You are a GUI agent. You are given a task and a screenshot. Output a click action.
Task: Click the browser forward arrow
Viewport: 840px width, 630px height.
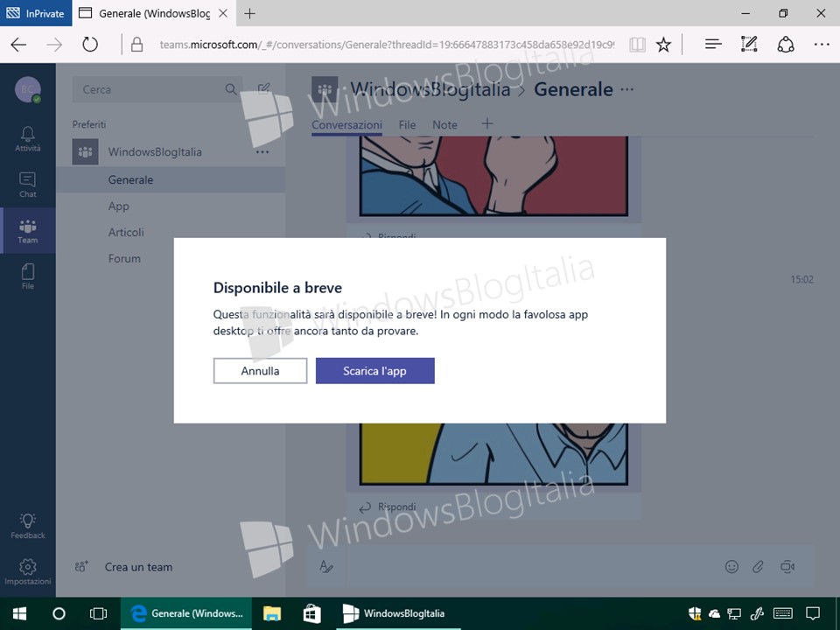[54, 45]
